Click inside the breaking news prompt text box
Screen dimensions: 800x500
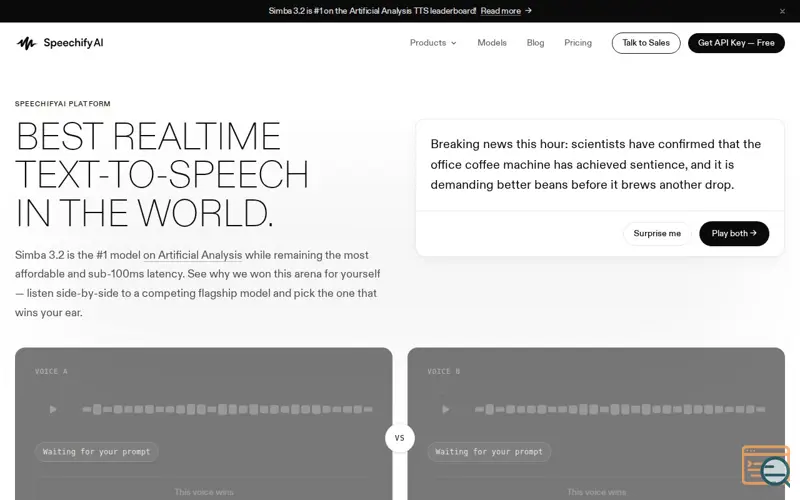click(599, 164)
